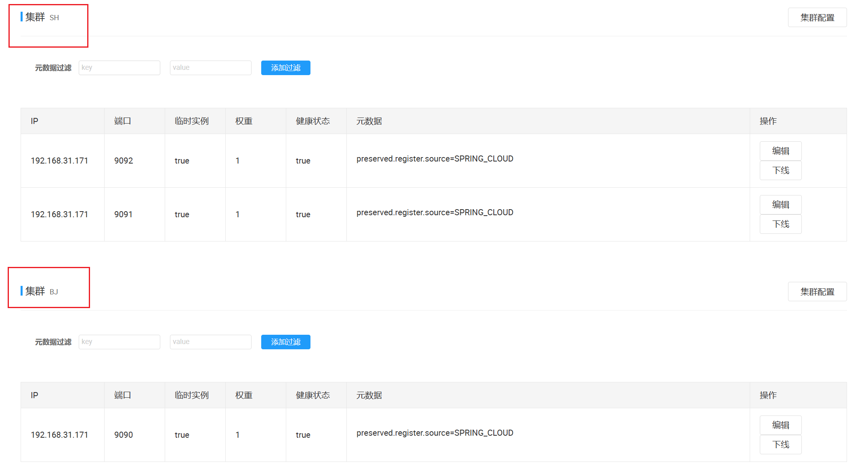Take the port 9092 instance offline

[x=780, y=170]
